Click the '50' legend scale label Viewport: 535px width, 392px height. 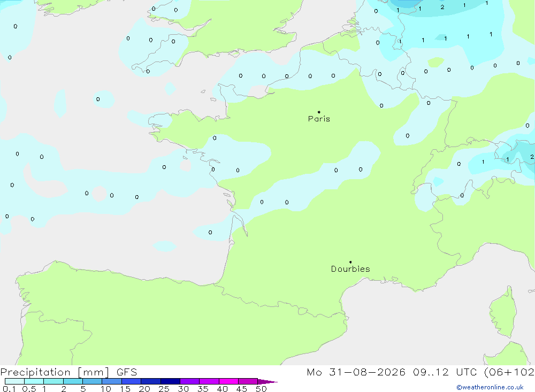point(261,389)
